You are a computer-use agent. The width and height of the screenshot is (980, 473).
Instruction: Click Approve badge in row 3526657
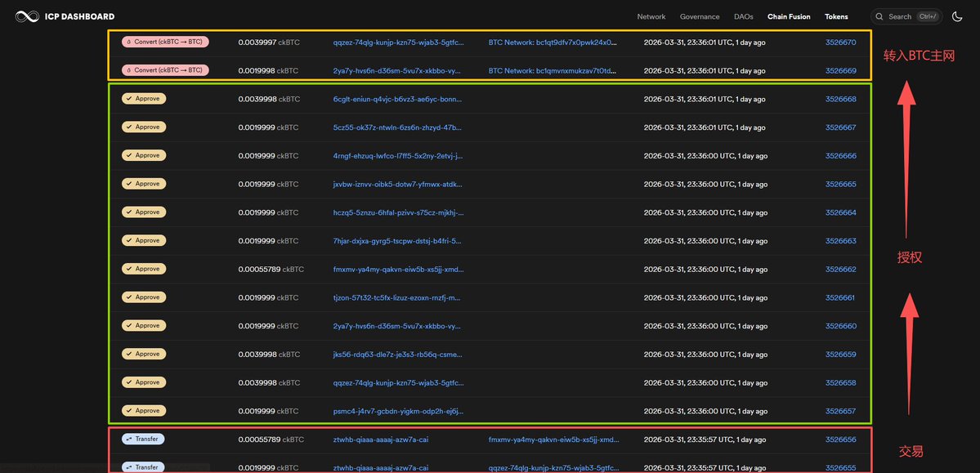[x=144, y=411]
